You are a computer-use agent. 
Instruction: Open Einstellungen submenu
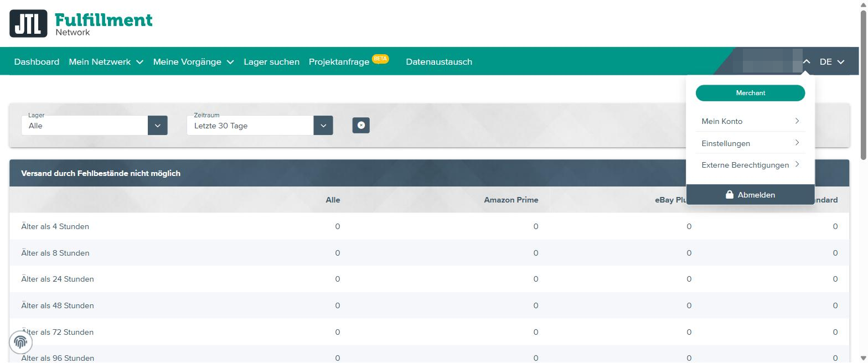click(x=750, y=143)
